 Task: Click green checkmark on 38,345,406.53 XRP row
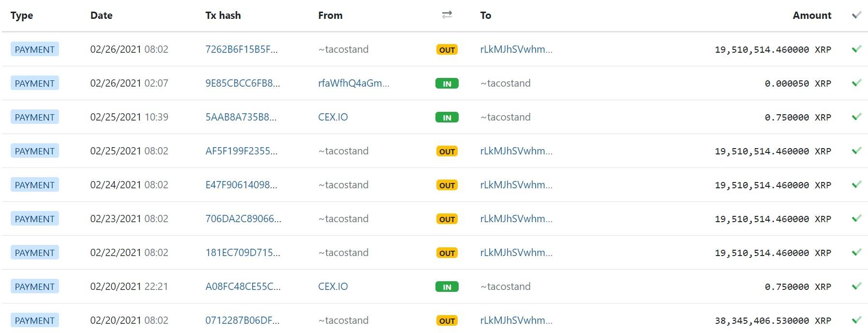(856, 320)
